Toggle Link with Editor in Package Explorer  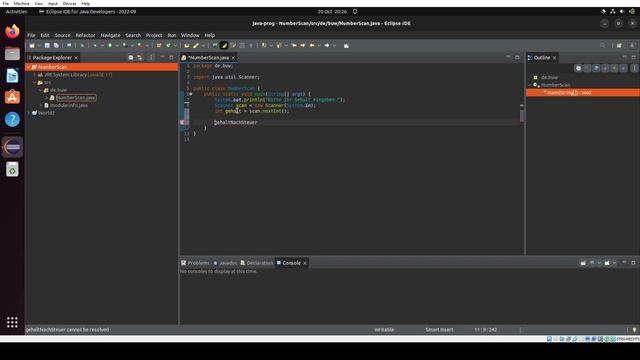click(140, 58)
